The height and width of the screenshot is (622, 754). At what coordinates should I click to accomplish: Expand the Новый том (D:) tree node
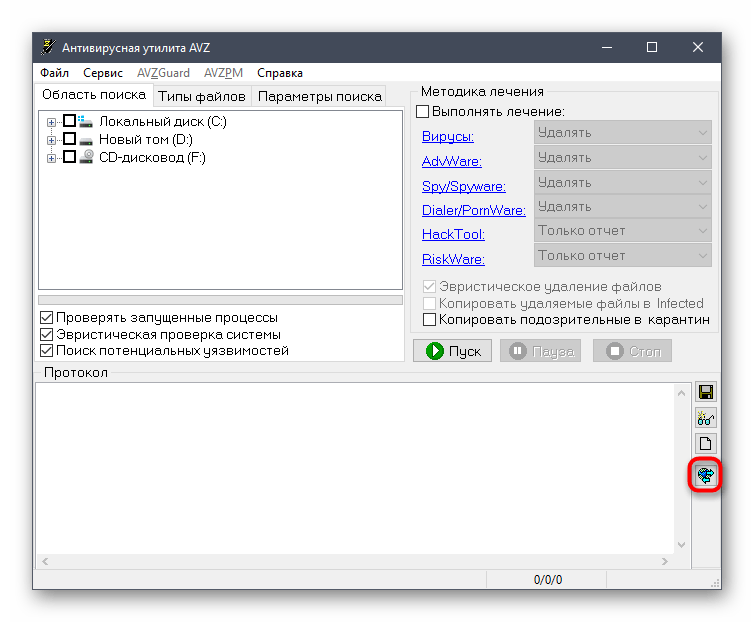(x=51, y=140)
